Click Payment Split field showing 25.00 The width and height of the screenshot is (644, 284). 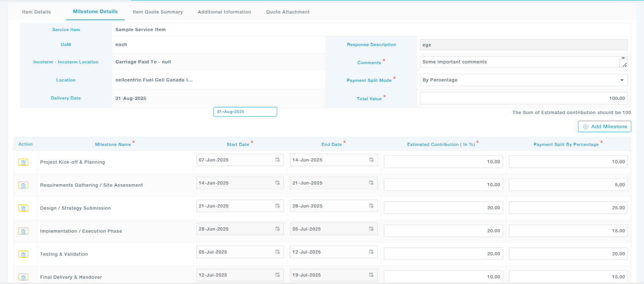(568, 208)
